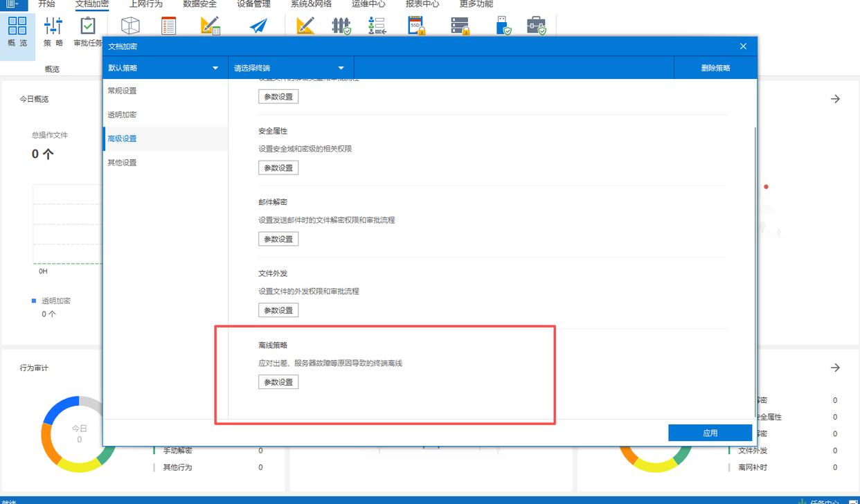Click the 删除策略 button
The height and width of the screenshot is (504, 860).
coord(715,68)
